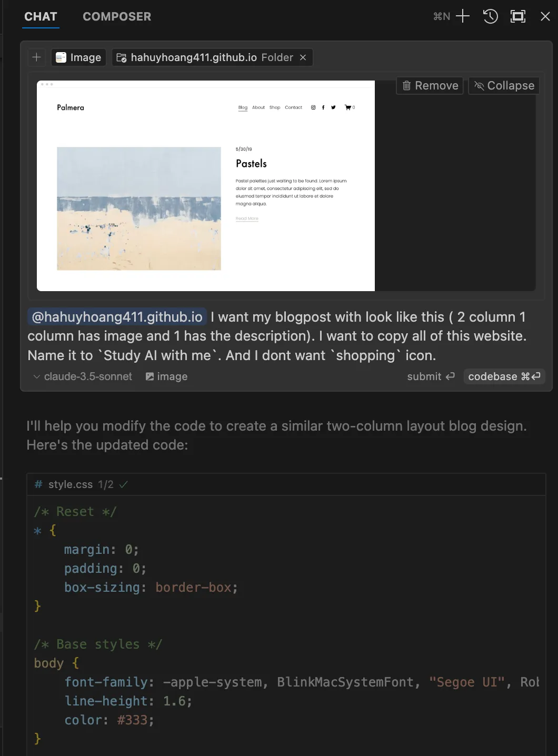
Task: Switch to the COMPOSER tab
Action: pyautogui.click(x=117, y=16)
